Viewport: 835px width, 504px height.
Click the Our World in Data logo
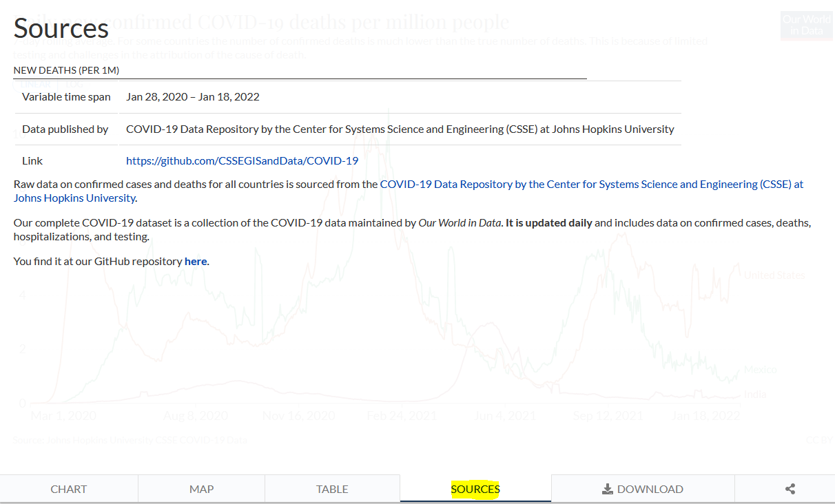pos(807,25)
